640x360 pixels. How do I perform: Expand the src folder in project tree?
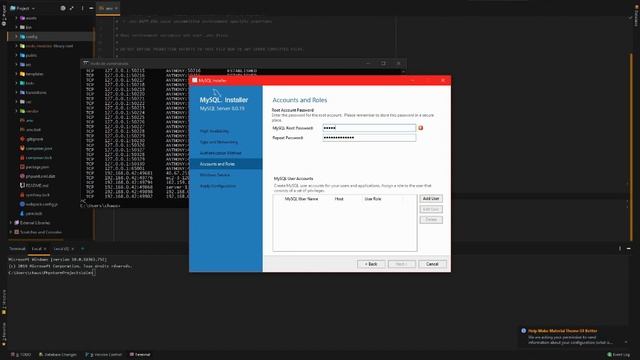pos(16,64)
